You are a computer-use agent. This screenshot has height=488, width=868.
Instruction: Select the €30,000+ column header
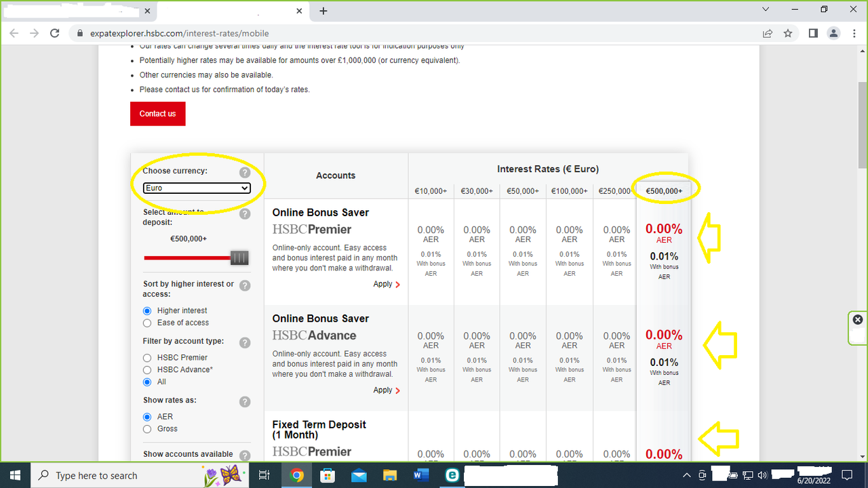[x=477, y=191]
